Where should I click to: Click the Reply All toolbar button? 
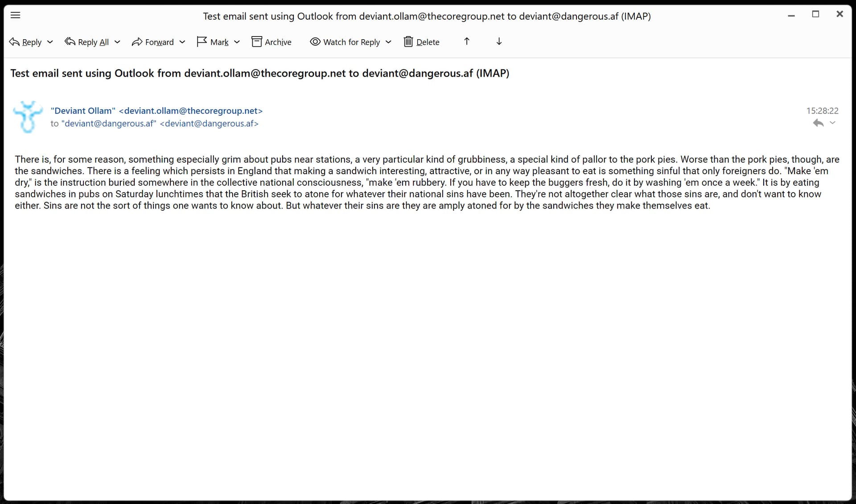87,42
